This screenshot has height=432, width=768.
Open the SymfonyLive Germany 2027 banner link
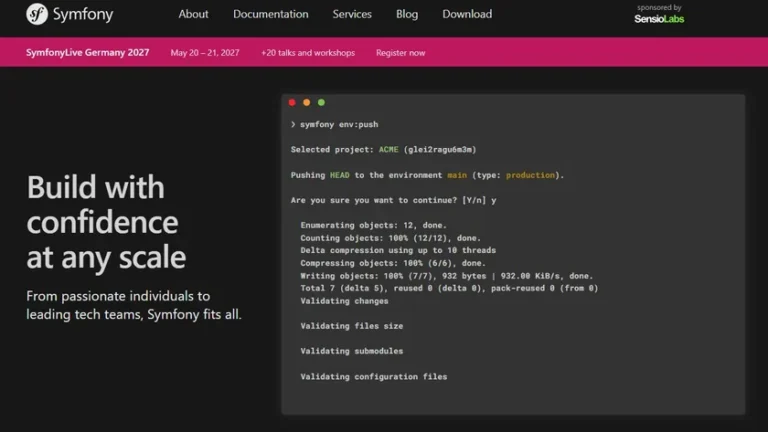[x=88, y=52]
